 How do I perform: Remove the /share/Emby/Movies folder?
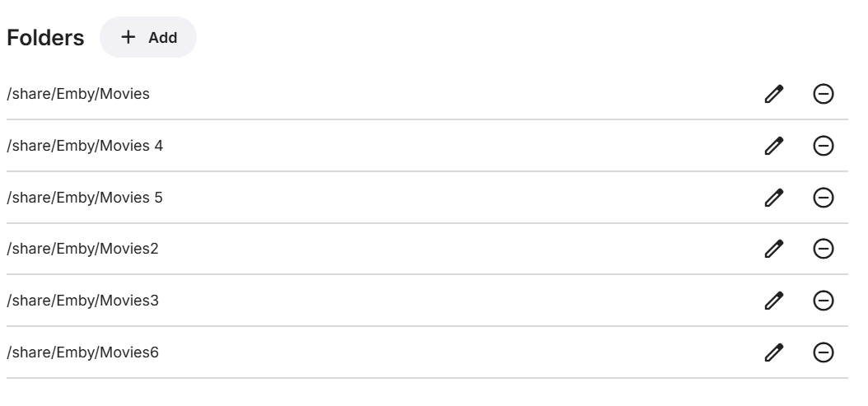tap(823, 94)
